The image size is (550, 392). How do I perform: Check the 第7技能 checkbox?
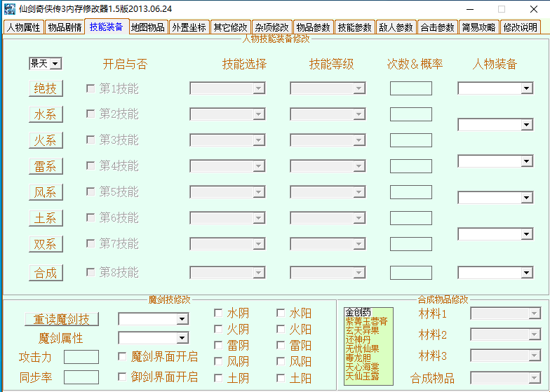point(90,243)
